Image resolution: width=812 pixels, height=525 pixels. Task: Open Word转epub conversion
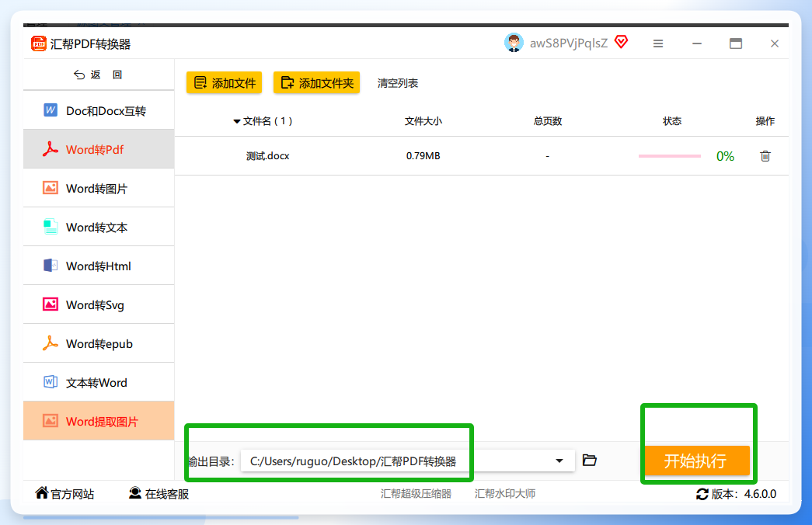tap(99, 344)
